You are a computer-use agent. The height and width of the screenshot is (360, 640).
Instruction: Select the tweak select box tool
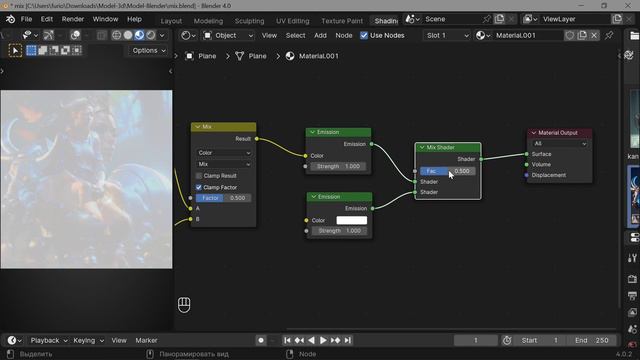coord(15,51)
